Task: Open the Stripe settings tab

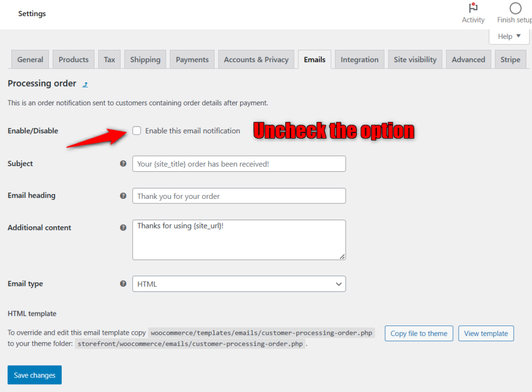Action: [x=510, y=59]
